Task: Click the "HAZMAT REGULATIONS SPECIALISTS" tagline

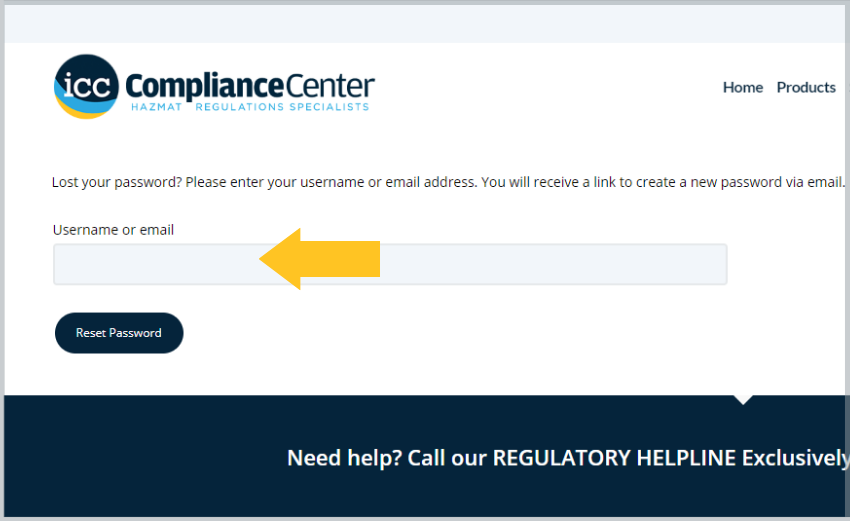Action: [x=250, y=107]
